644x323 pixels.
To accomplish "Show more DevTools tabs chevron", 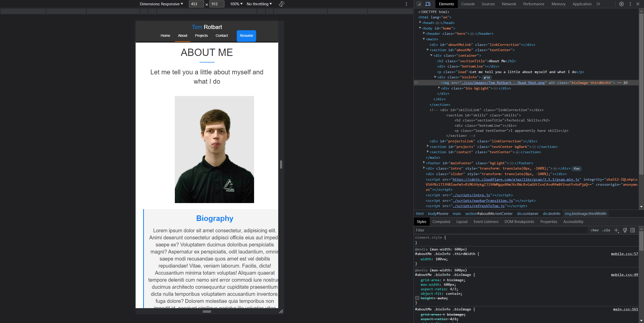I will coord(598,4).
